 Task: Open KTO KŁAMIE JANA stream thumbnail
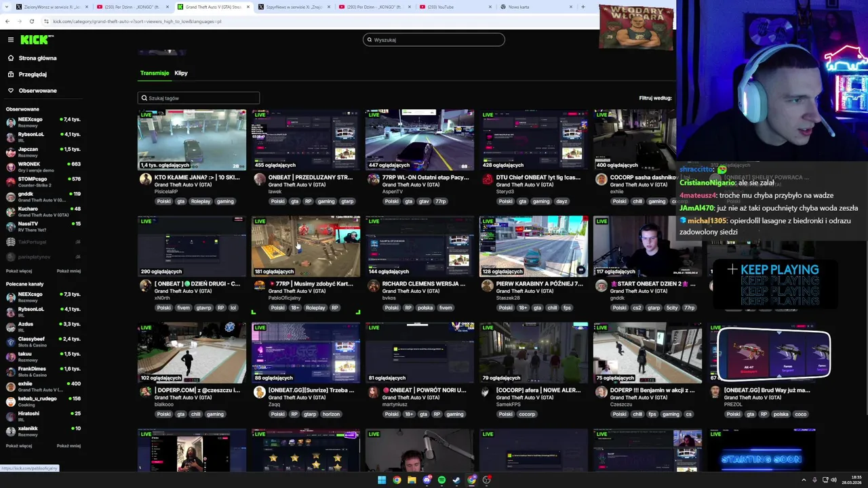point(192,140)
